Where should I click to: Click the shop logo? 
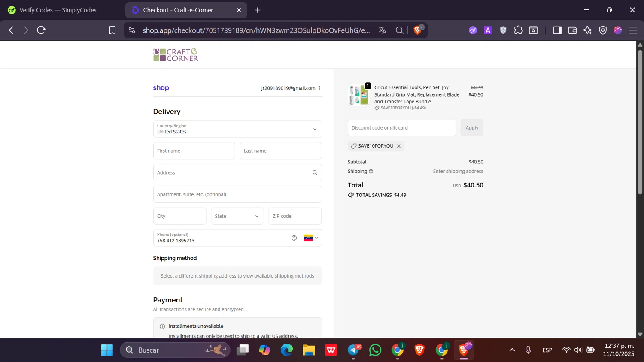point(161,88)
